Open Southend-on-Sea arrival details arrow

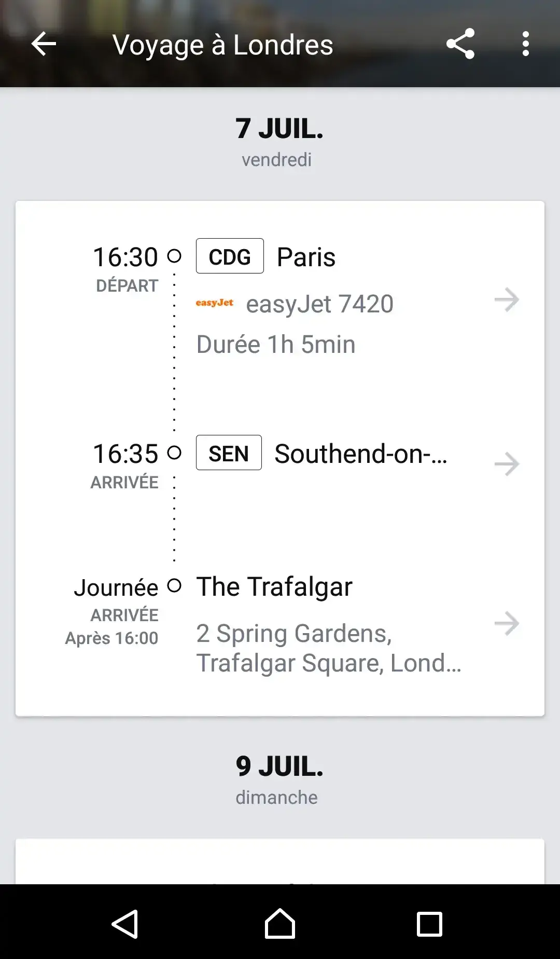point(507,464)
